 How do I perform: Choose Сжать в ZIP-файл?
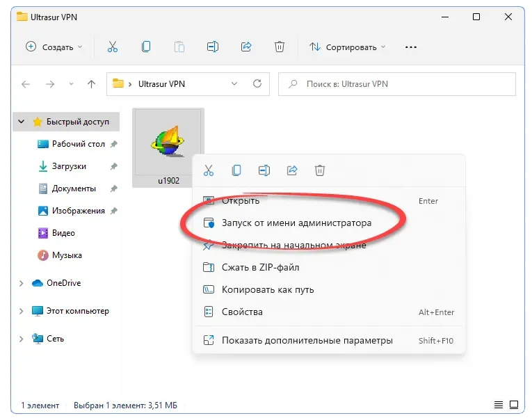(328, 267)
